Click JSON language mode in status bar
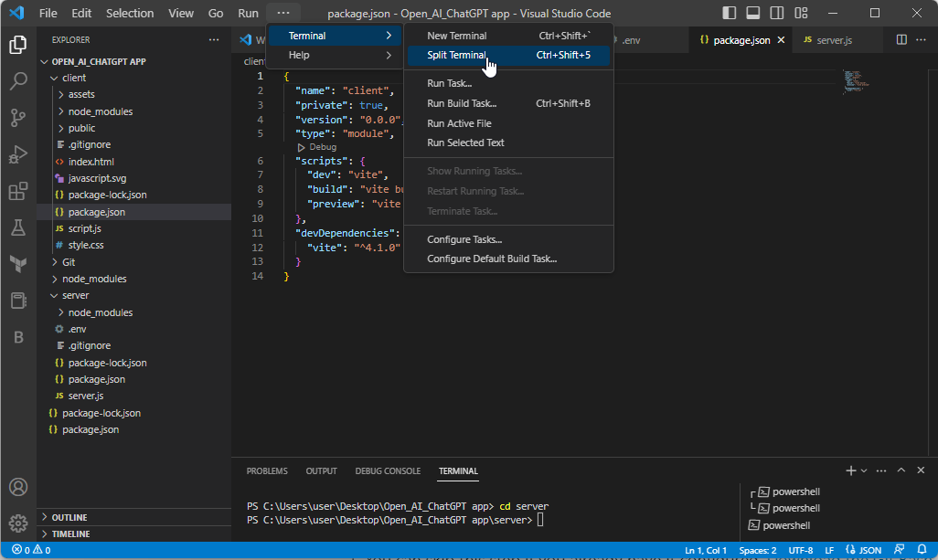938x560 pixels. coord(863,550)
